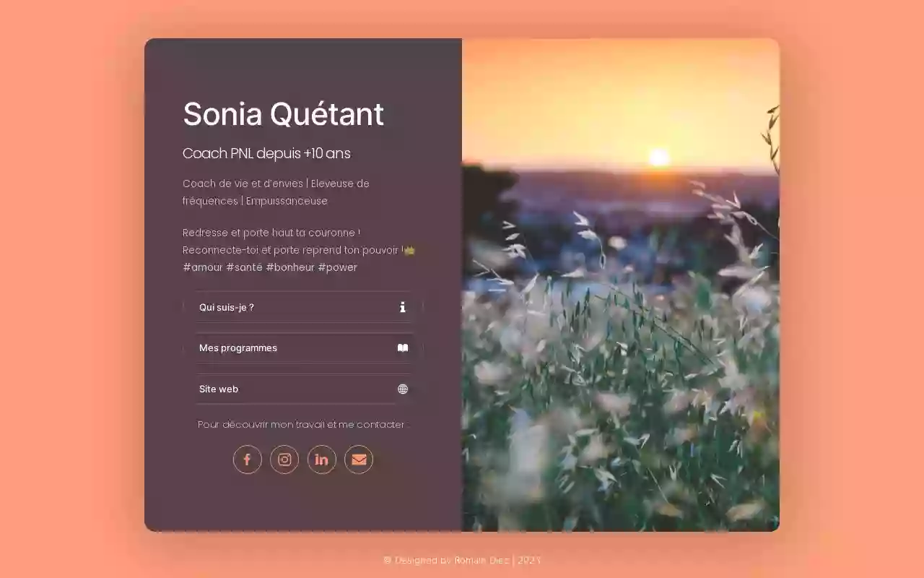This screenshot has width=924, height=578.
Task: Click the "Coach PNL depuis +10 ans" subtitle
Action: pyautogui.click(x=266, y=153)
